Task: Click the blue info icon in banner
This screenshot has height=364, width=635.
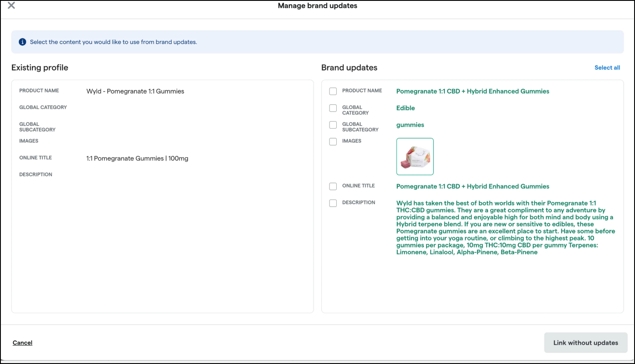Action: (x=23, y=42)
